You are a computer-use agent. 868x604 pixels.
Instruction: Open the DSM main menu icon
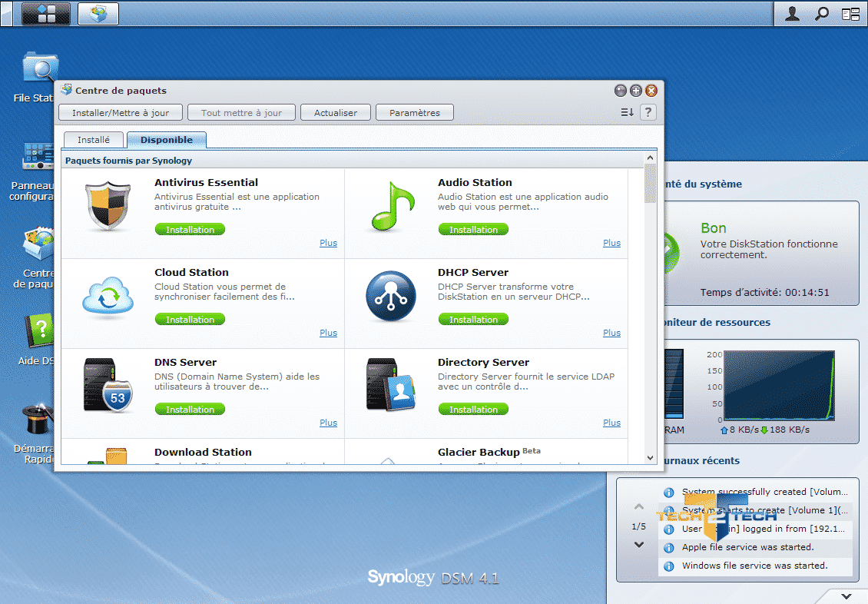coord(46,13)
